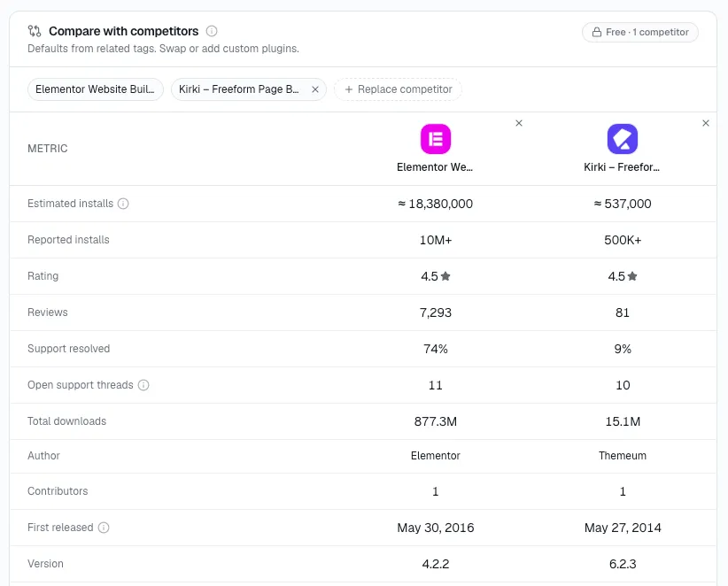Click the Rating row label
This screenshot has width=728, height=586.
coord(43,276)
